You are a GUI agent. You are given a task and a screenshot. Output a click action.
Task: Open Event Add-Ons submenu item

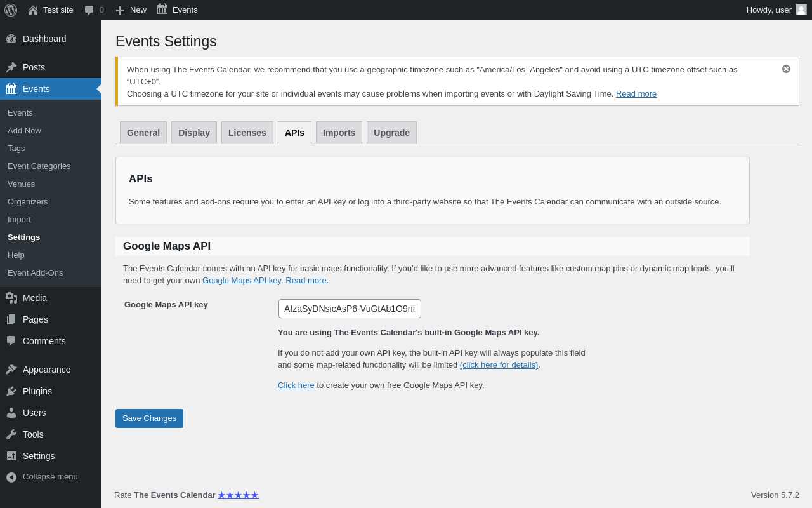pyautogui.click(x=36, y=272)
